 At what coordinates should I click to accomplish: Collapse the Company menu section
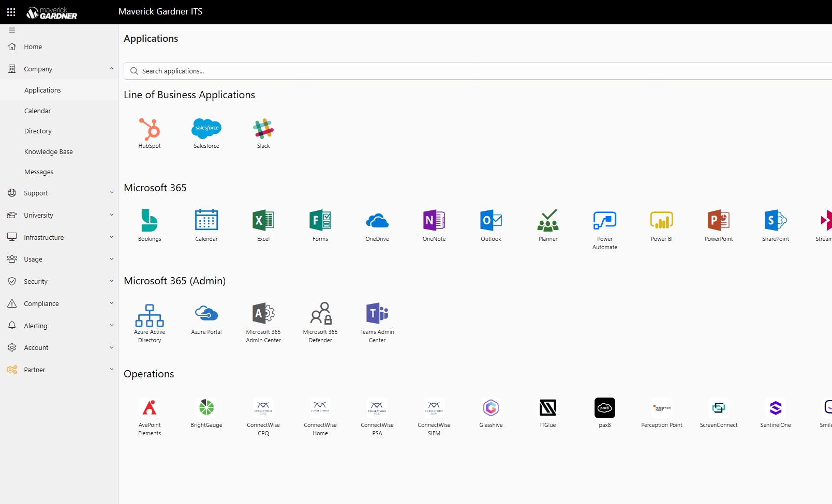pyautogui.click(x=111, y=69)
